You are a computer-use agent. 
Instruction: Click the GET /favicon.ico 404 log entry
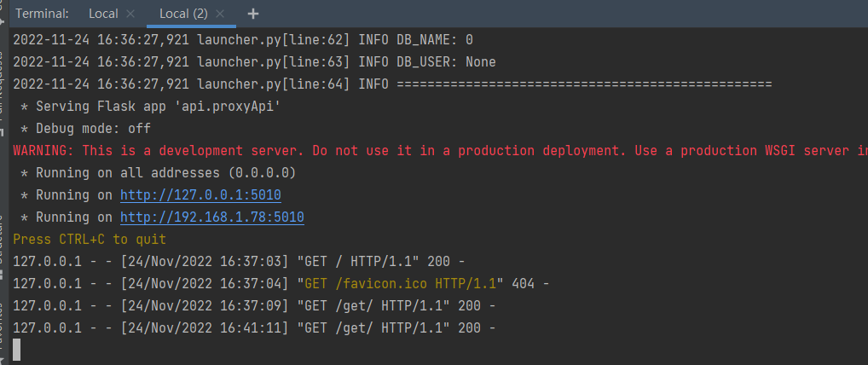(x=281, y=283)
